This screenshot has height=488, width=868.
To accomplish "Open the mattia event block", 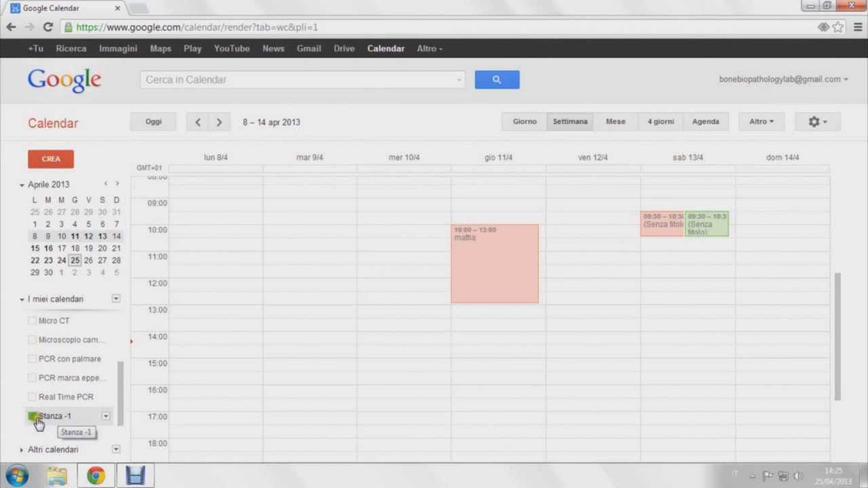I will pos(495,264).
